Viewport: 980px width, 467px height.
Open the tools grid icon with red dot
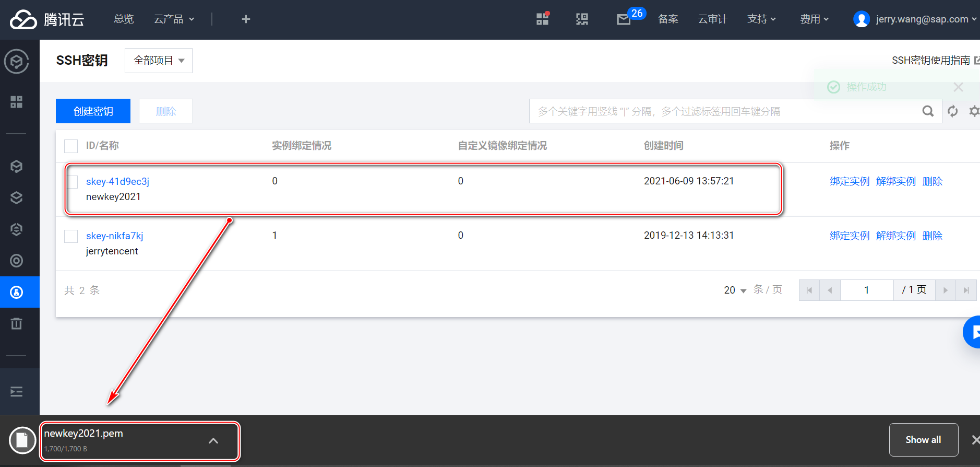[x=543, y=19]
